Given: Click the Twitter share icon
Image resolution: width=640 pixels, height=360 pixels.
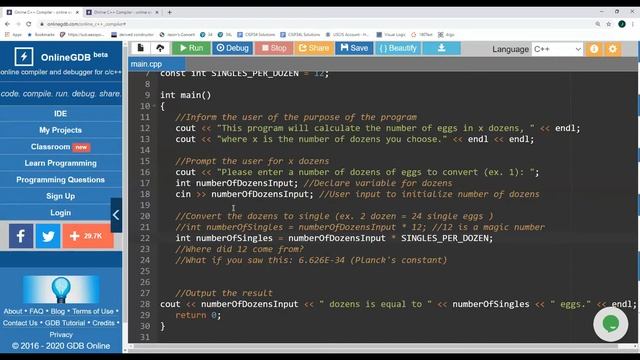Looking at the screenshot, I should click(48, 236).
